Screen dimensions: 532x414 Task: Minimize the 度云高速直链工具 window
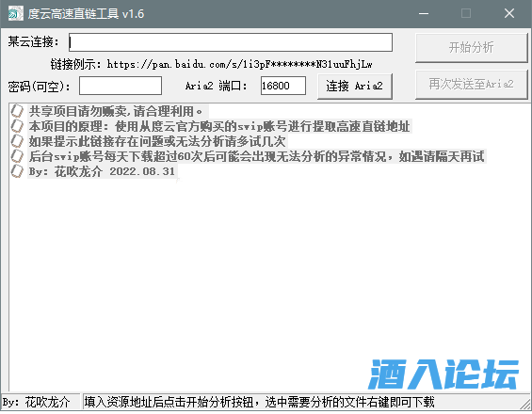click(x=424, y=13)
